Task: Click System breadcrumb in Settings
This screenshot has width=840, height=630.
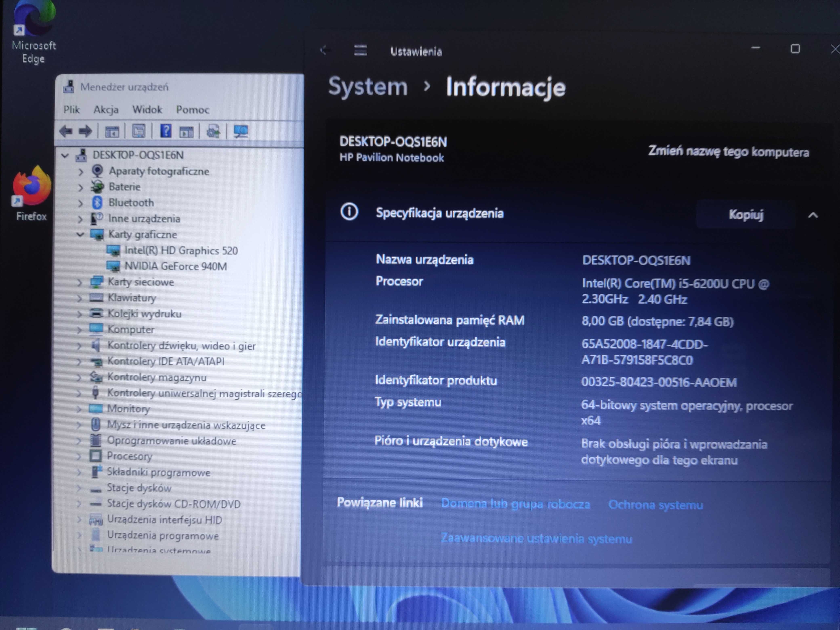Action: coord(368,87)
